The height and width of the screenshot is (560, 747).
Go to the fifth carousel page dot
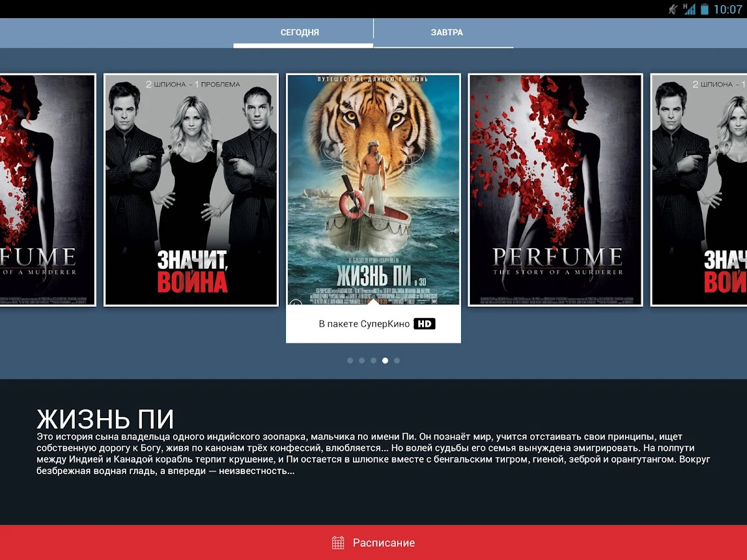click(397, 360)
